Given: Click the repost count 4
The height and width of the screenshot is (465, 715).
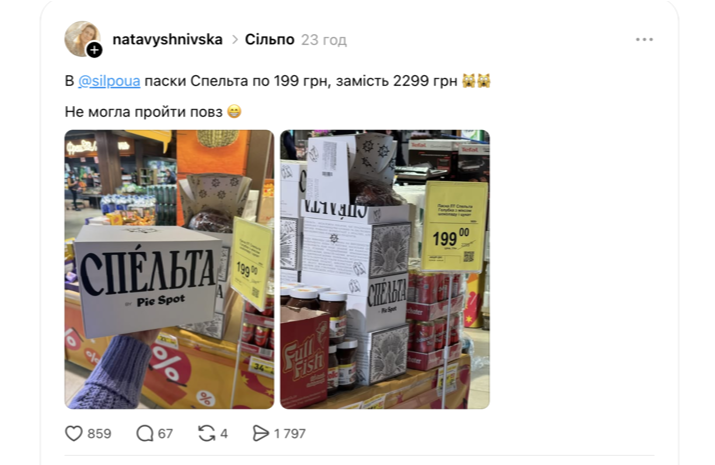Looking at the screenshot, I should point(224,434).
